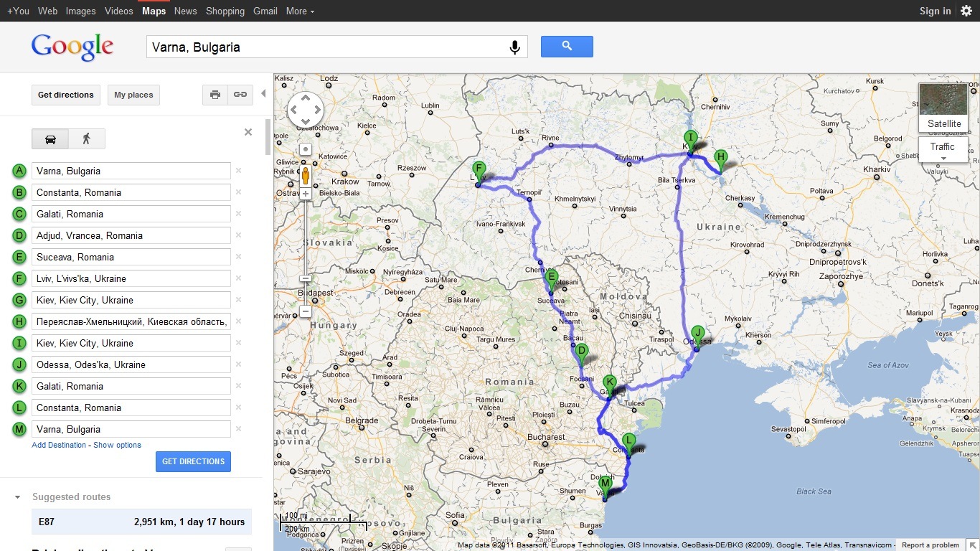This screenshot has width=980, height=551.
Task: Open Gmail from the top bar
Action: click(265, 11)
